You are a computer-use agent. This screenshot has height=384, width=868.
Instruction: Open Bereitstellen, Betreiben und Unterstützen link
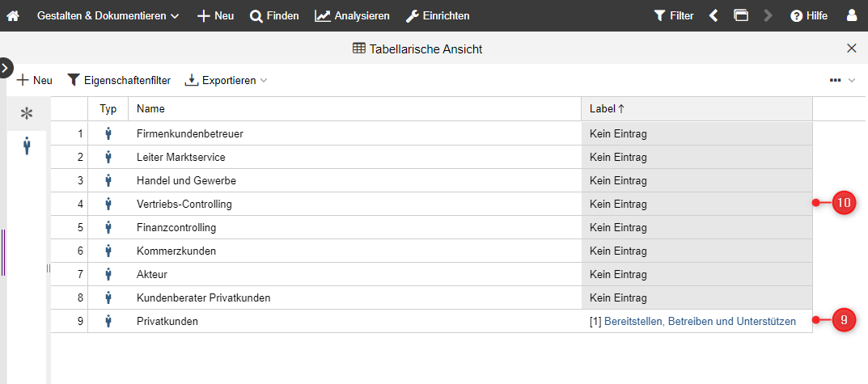pos(700,322)
